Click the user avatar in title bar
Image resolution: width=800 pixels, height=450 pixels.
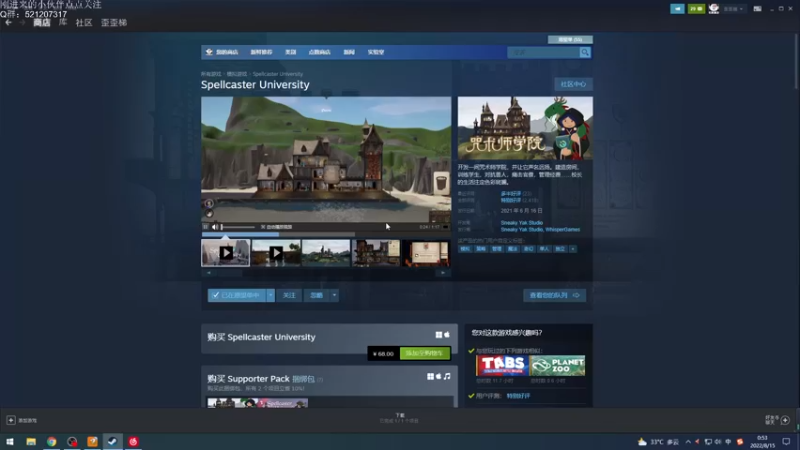(x=713, y=9)
